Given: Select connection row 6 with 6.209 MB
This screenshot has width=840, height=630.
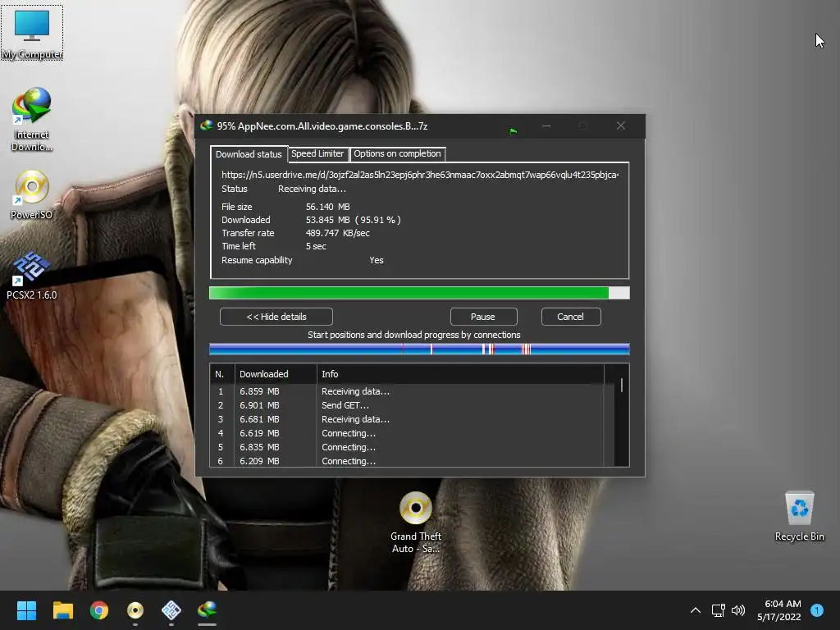Looking at the screenshot, I should (x=407, y=461).
